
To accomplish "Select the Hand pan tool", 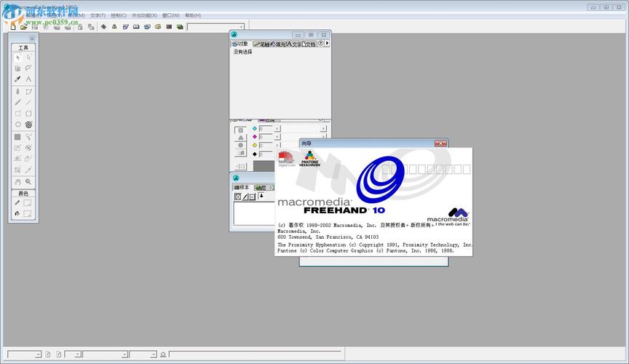I will pos(17,182).
